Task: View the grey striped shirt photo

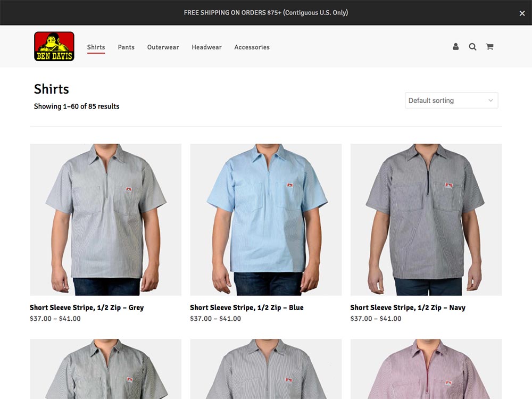Action: point(105,220)
